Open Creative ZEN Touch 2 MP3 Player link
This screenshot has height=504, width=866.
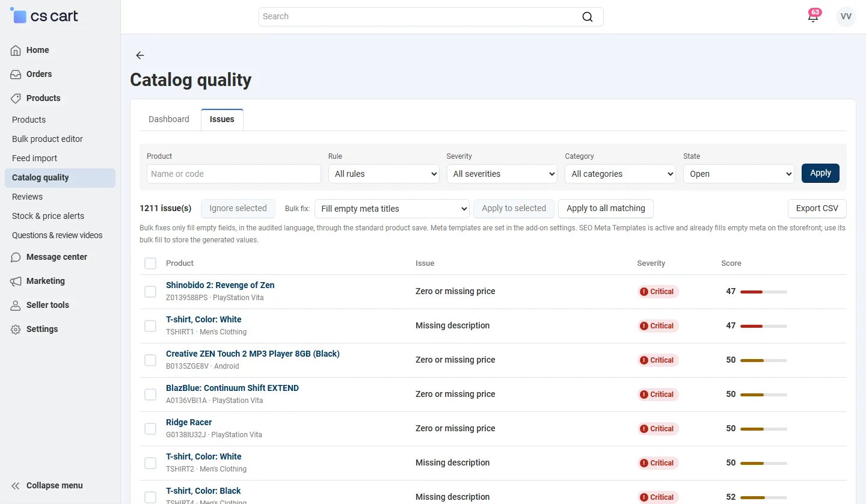tap(253, 354)
